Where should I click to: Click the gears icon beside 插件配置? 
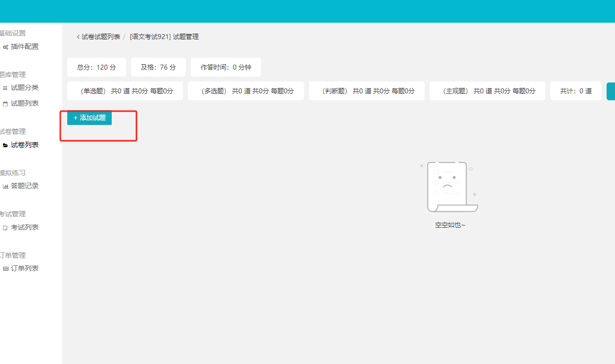[x=5, y=47]
